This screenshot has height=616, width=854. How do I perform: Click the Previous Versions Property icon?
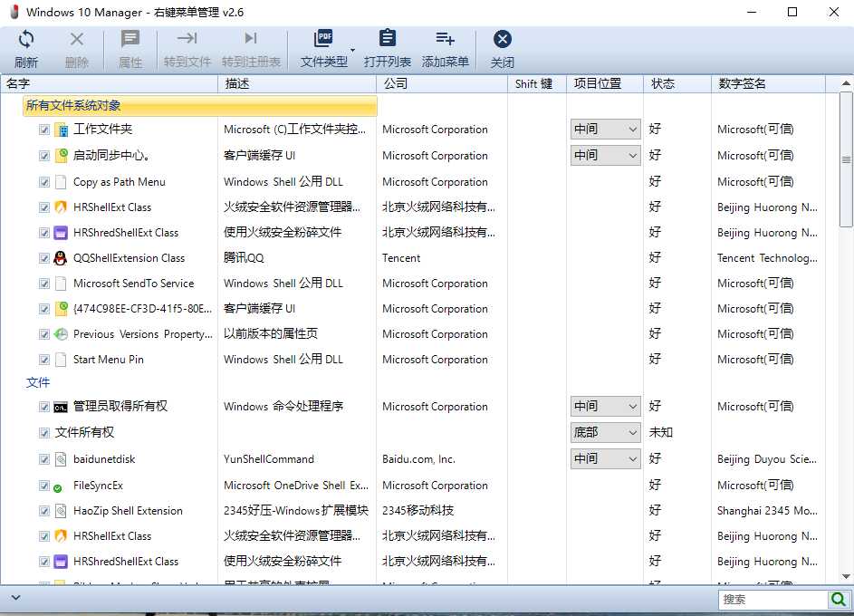(61, 334)
